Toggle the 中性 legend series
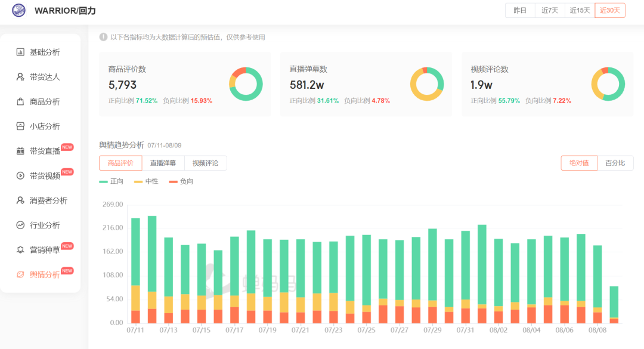Screen dimensions: 644x349 (x=146, y=181)
